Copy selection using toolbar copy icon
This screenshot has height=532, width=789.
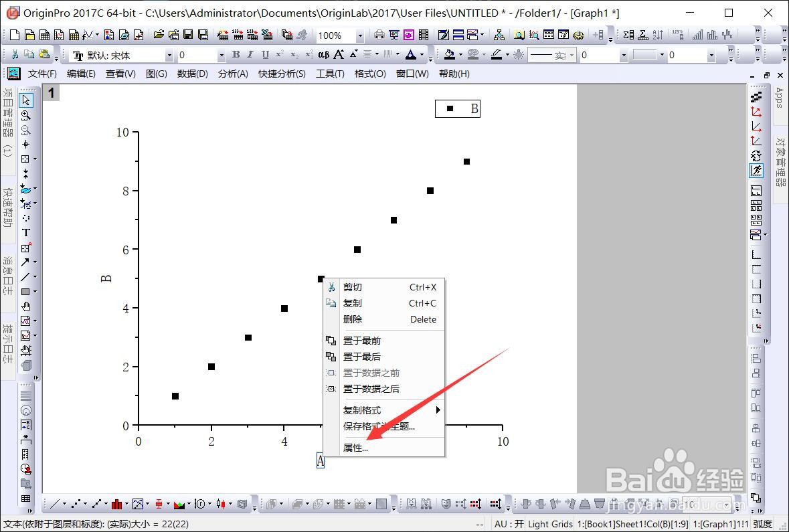click(x=29, y=54)
